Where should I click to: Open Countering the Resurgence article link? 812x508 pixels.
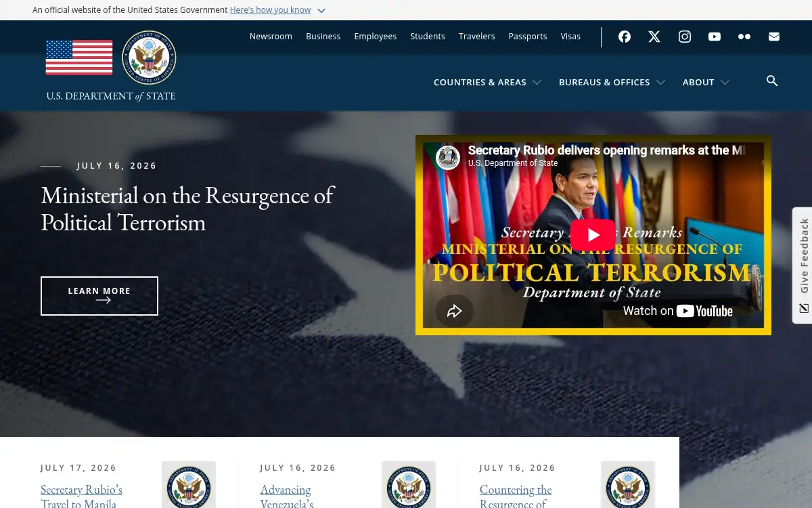click(x=516, y=496)
